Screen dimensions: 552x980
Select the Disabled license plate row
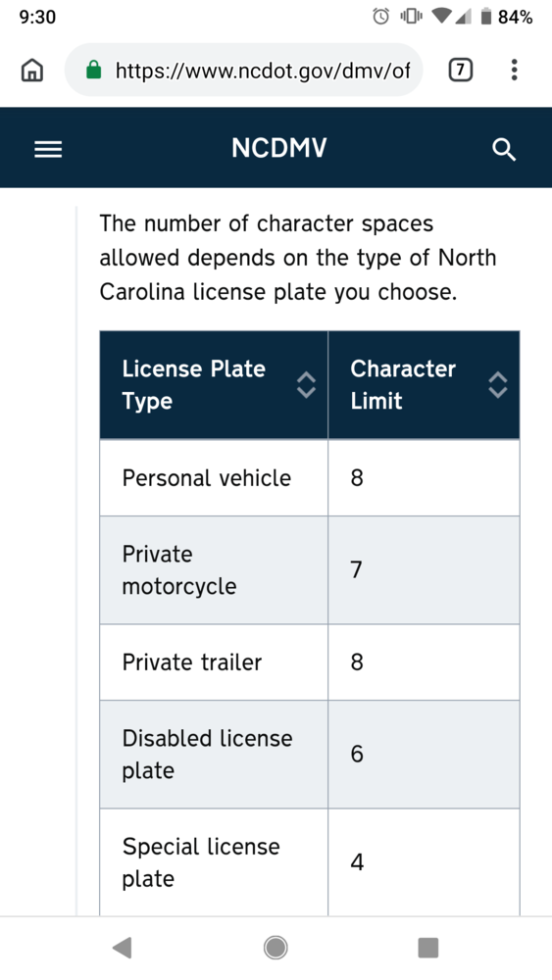click(x=310, y=755)
